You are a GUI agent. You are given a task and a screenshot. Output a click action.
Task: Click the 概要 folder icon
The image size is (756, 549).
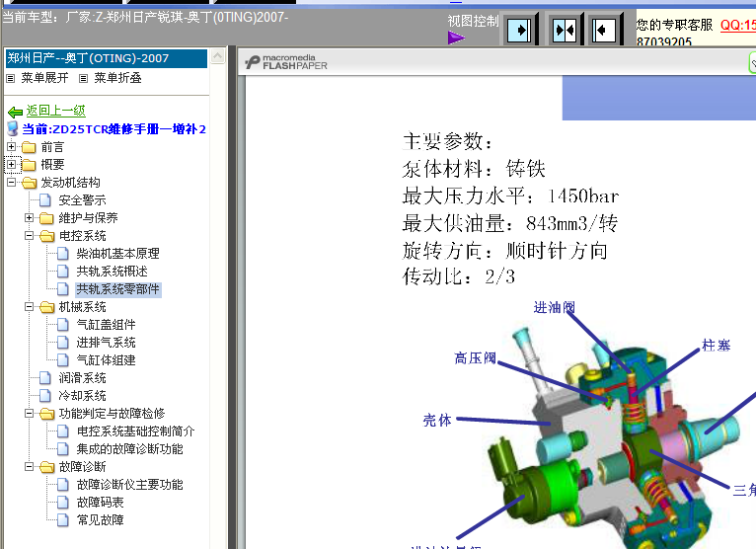click(x=29, y=165)
